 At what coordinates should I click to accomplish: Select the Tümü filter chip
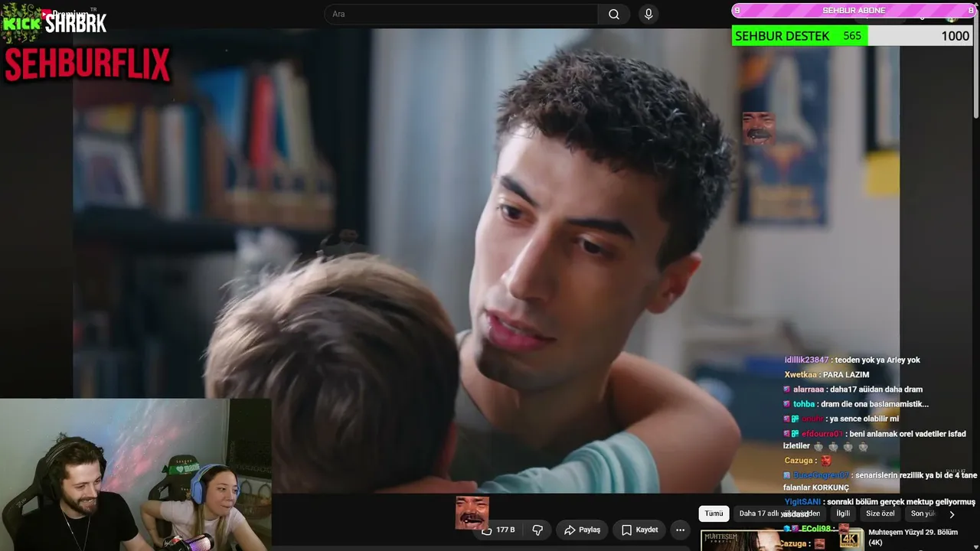click(714, 514)
